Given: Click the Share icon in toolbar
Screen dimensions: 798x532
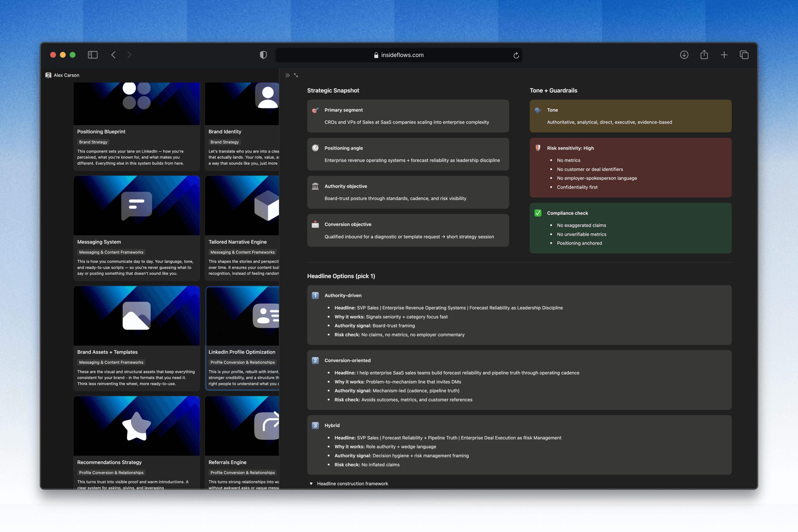Looking at the screenshot, I should tap(704, 55).
